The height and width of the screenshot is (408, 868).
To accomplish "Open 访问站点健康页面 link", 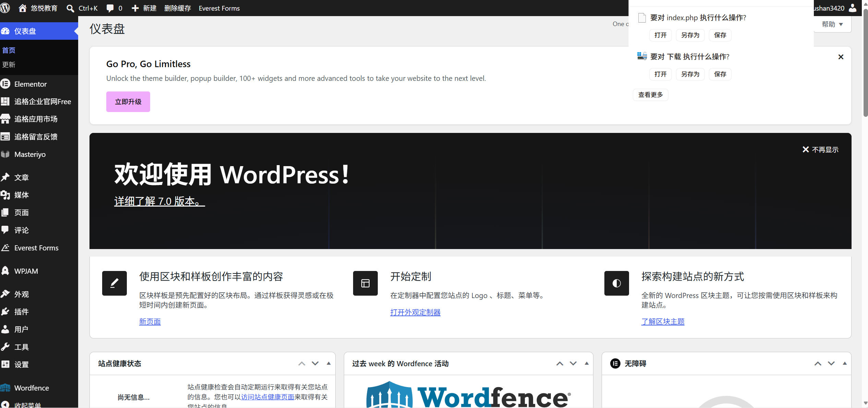I will coord(267,397).
